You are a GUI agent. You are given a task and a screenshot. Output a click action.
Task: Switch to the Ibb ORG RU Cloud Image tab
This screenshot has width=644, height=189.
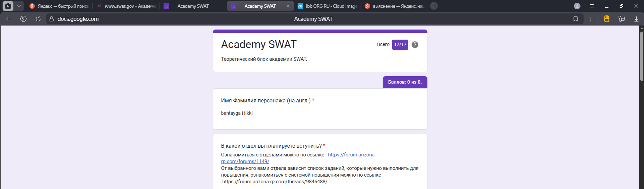click(x=327, y=6)
